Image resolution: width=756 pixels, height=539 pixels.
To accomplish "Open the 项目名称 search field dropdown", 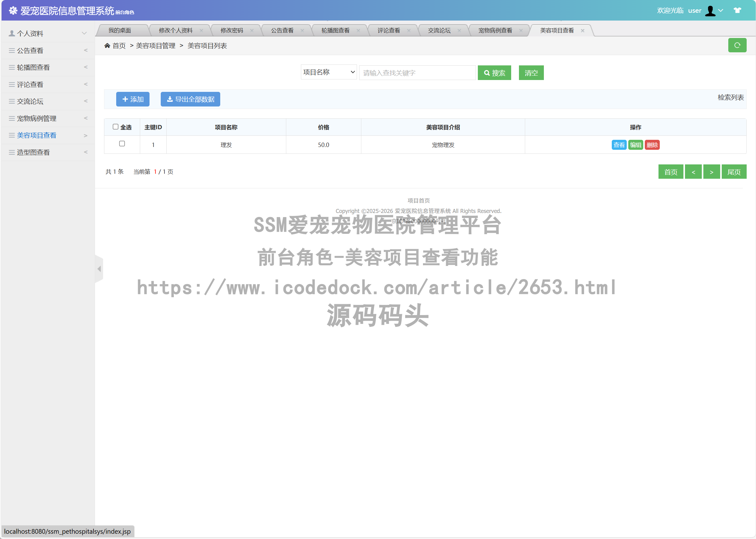I will point(328,72).
